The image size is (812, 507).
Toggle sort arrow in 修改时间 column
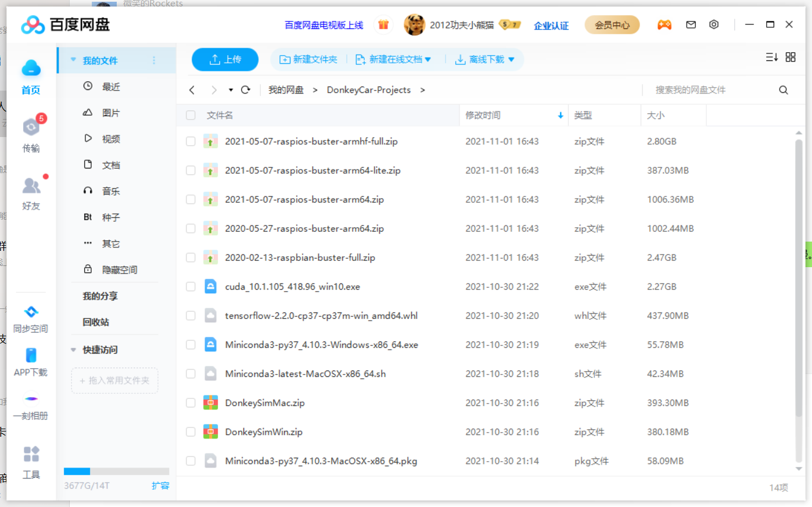[561, 115]
